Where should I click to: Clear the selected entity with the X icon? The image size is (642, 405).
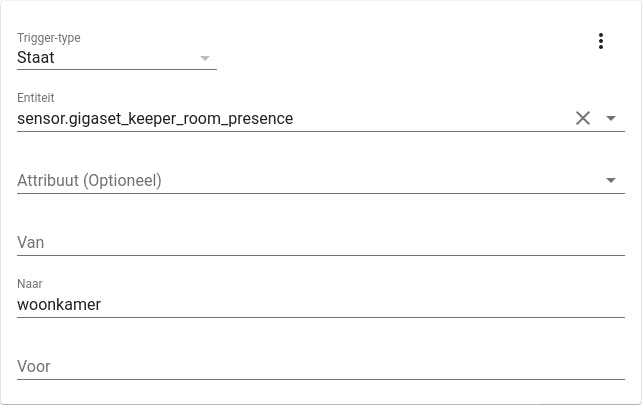(x=583, y=118)
